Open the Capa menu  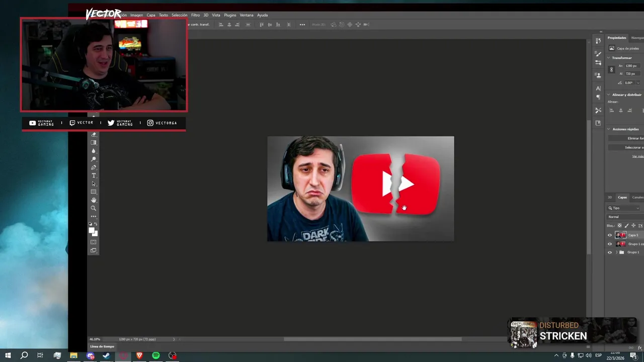pyautogui.click(x=151, y=15)
